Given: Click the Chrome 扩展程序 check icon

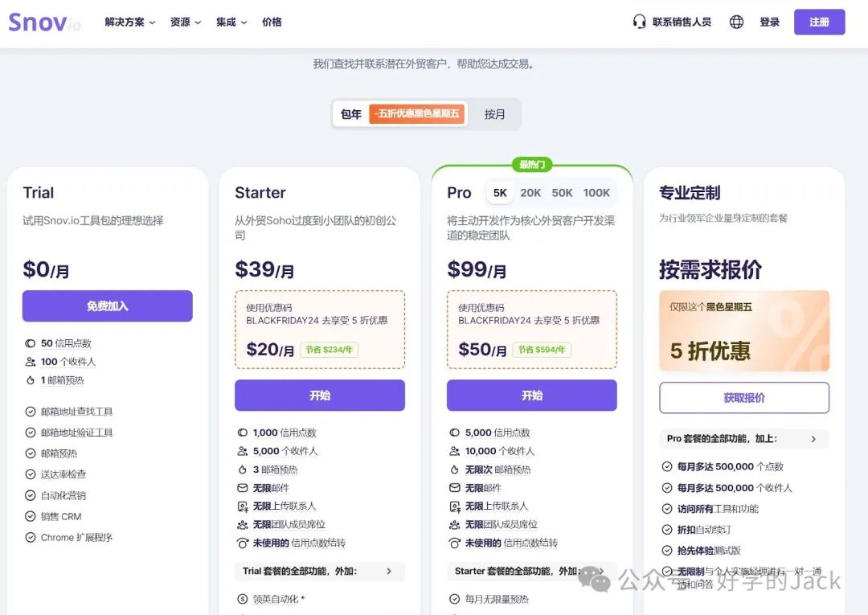Looking at the screenshot, I should (31, 537).
